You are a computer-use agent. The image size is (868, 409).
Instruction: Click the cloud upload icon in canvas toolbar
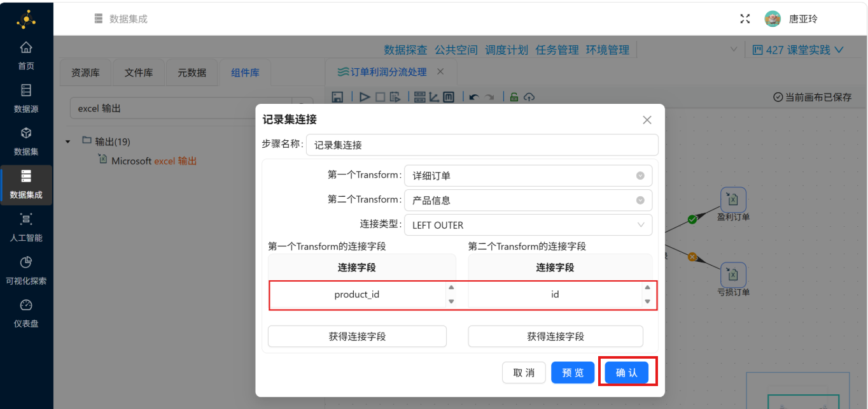tap(529, 97)
